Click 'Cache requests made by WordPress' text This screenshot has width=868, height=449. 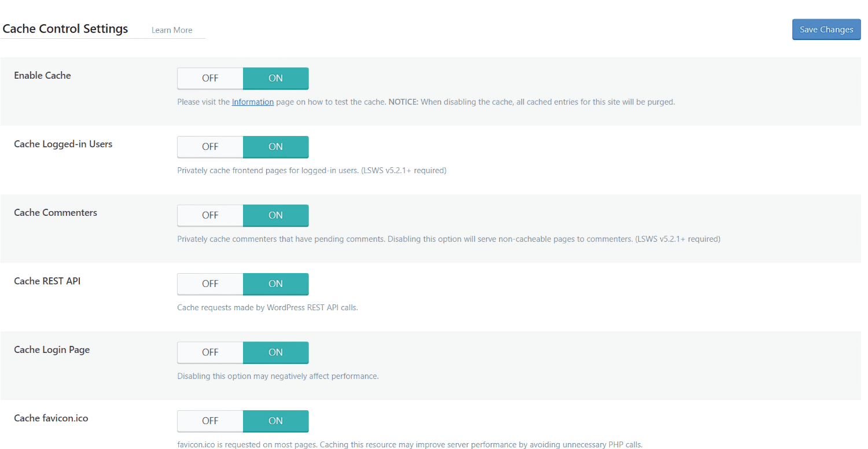(267, 308)
